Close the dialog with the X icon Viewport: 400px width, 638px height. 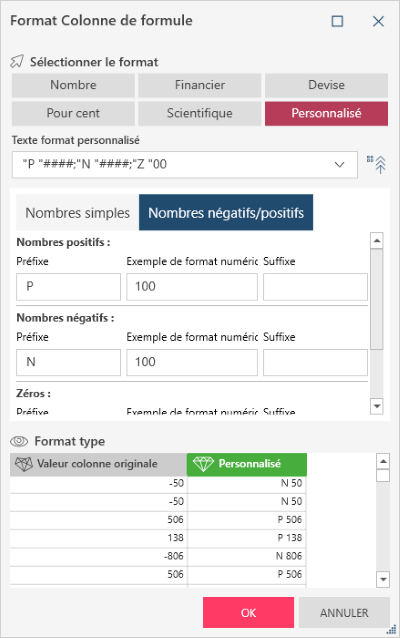pos(378,21)
